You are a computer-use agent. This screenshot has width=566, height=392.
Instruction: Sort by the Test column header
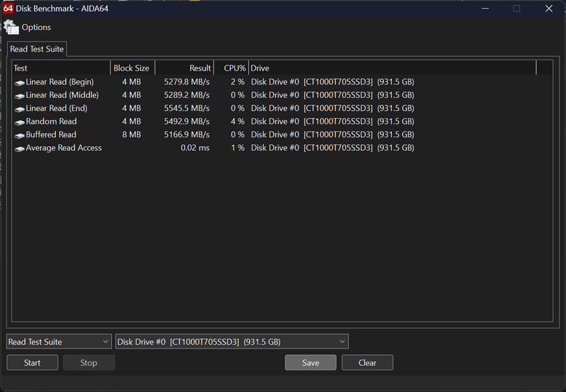61,68
